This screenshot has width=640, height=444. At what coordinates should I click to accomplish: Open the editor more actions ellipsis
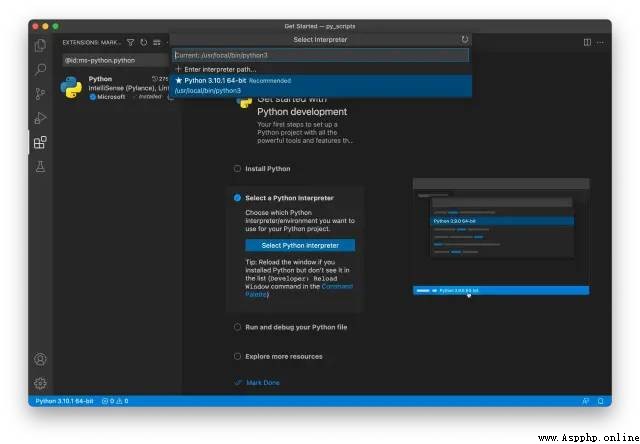coord(600,42)
